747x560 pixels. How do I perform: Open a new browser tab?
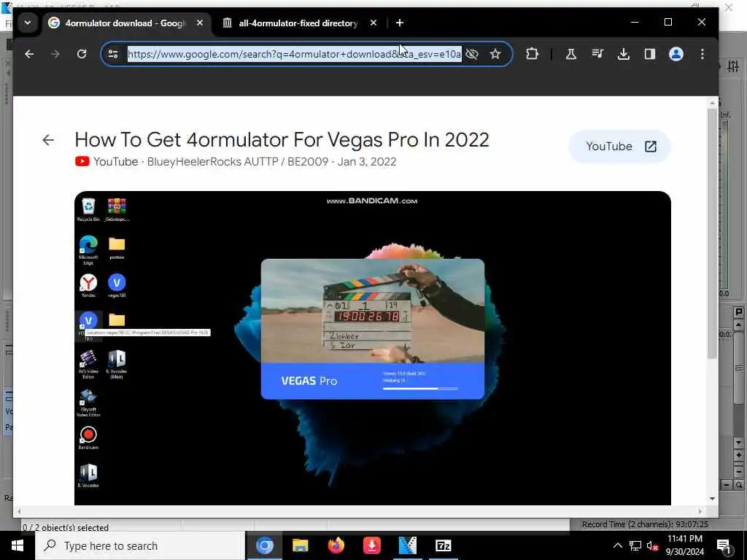click(x=400, y=23)
